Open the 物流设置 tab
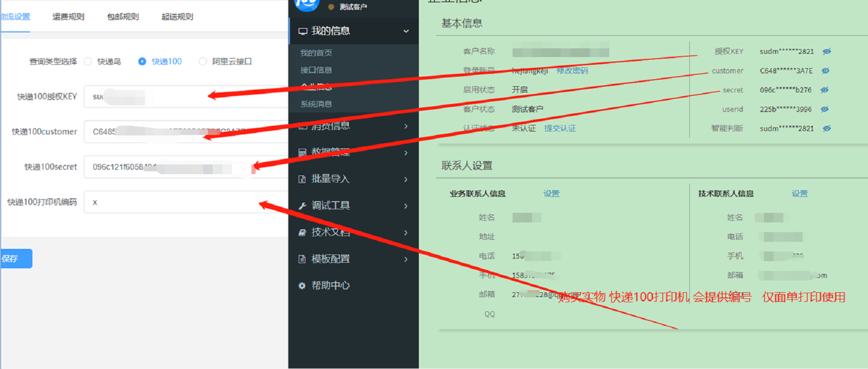Viewport: 868px width, 369px height. coord(15,17)
